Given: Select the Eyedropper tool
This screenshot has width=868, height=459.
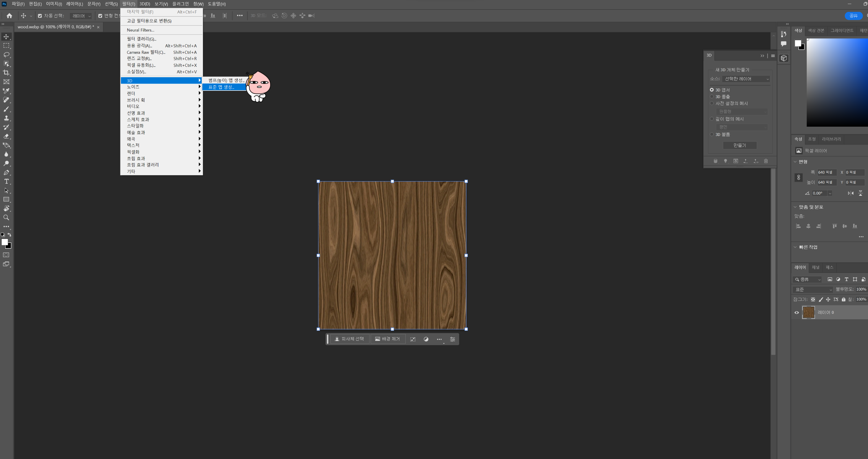Looking at the screenshot, I should 6,91.
